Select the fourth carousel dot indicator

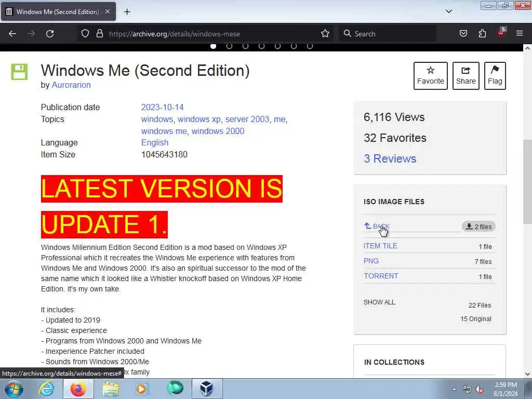click(x=262, y=46)
